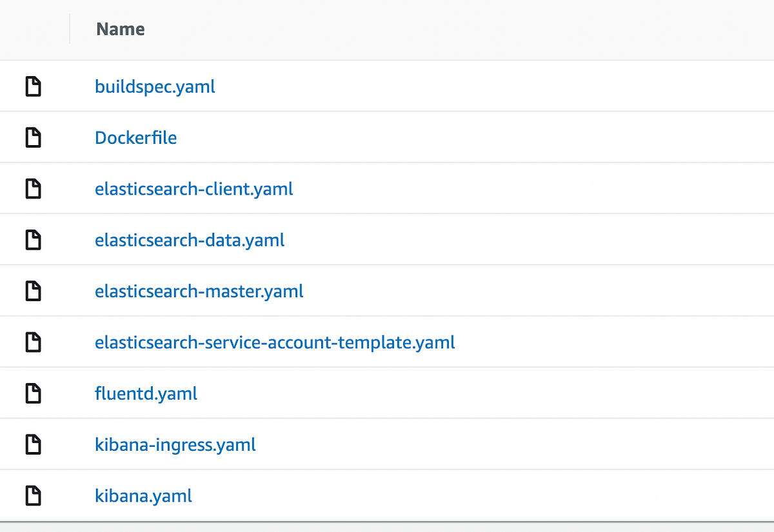774x532 pixels.
Task: Open the fluentd.yaml file
Action: [146, 393]
